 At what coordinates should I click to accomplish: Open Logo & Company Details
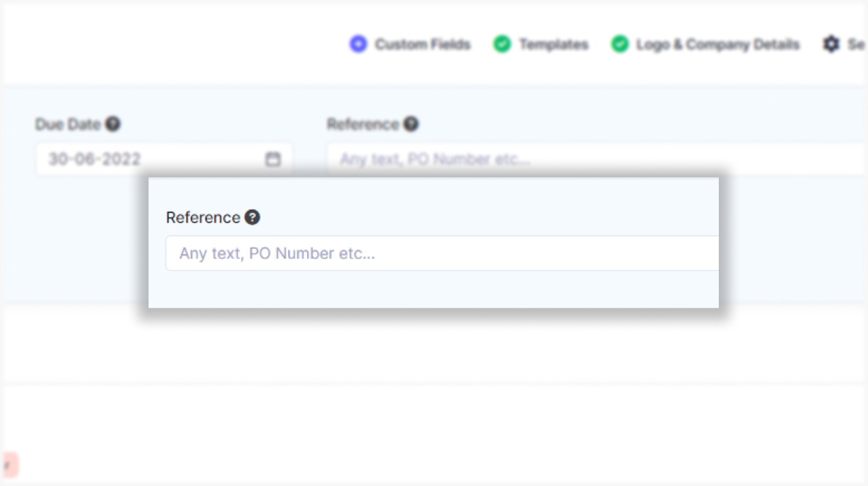pyautogui.click(x=717, y=43)
